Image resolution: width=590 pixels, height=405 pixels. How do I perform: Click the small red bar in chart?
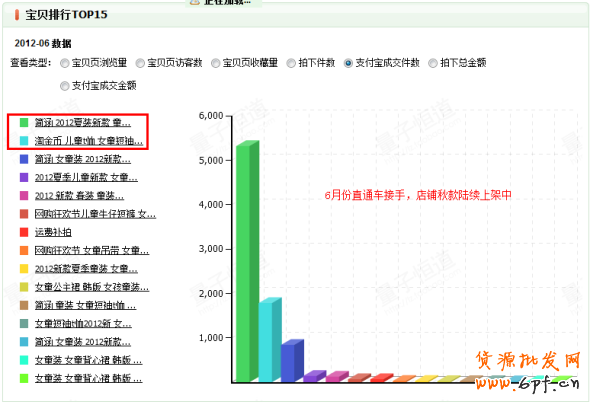coord(382,378)
